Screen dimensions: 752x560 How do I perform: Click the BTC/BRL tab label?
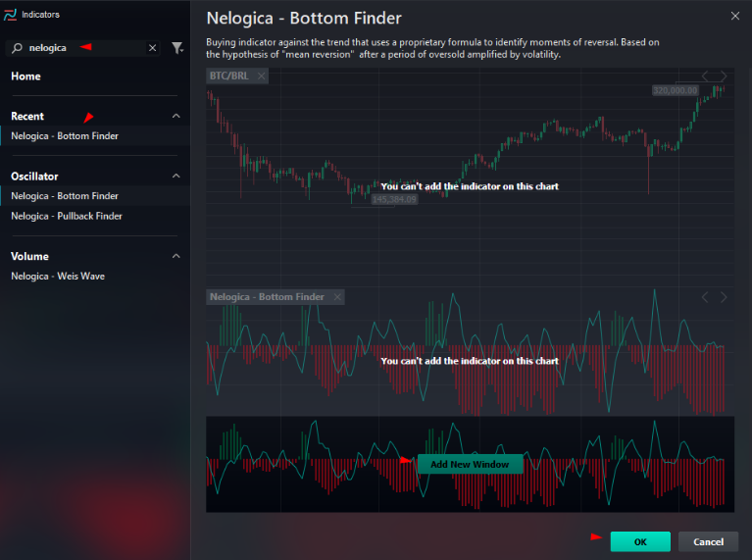[x=229, y=76]
